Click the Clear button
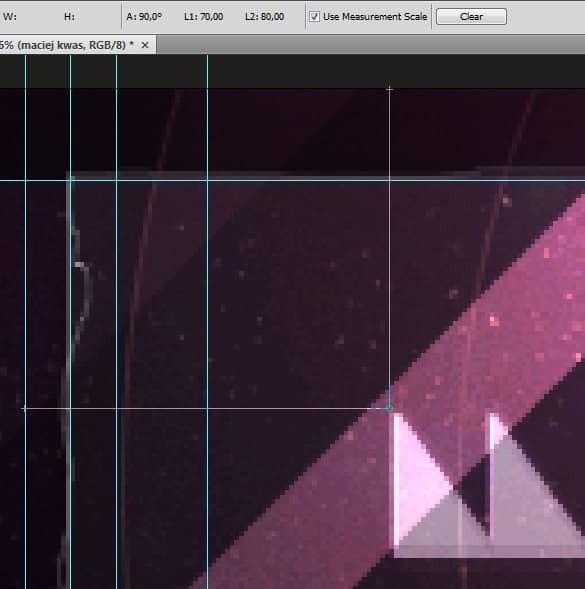The width and height of the screenshot is (585, 589). pyautogui.click(x=471, y=17)
